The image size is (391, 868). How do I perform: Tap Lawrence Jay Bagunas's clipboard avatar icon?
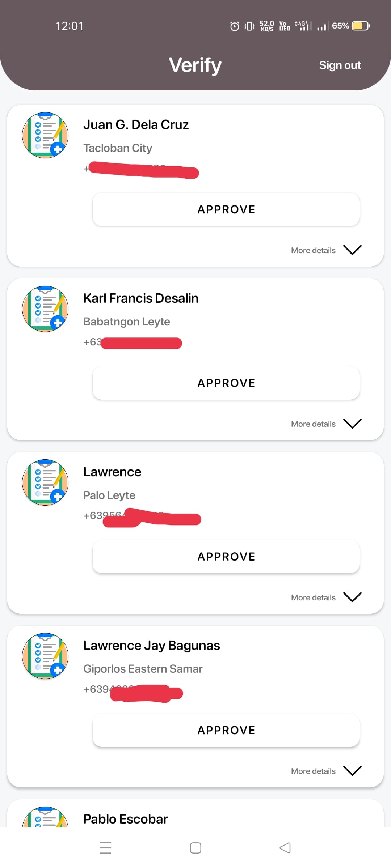(x=45, y=656)
